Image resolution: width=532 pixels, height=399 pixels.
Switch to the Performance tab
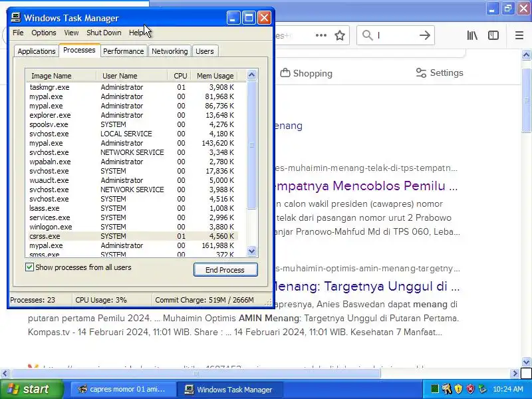pos(124,51)
